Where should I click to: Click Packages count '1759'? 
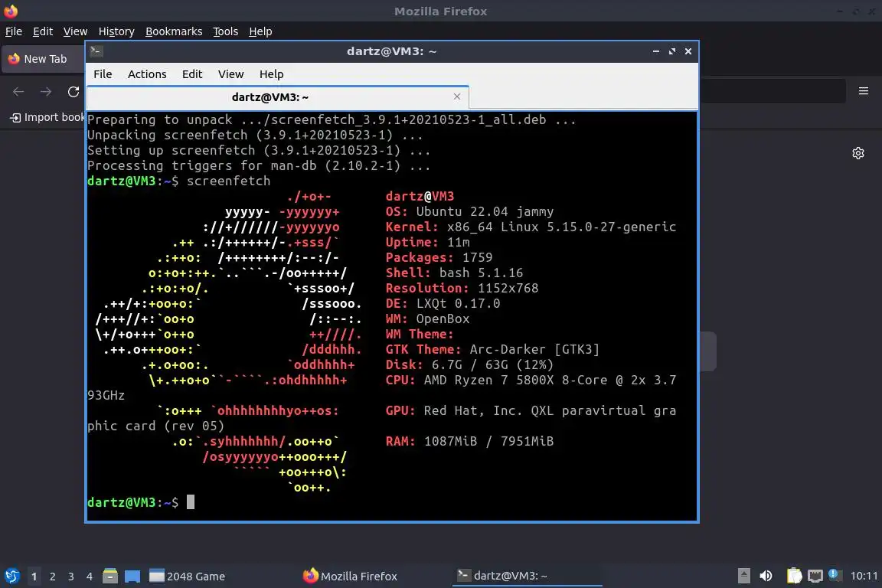pyautogui.click(x=478, y=258)
